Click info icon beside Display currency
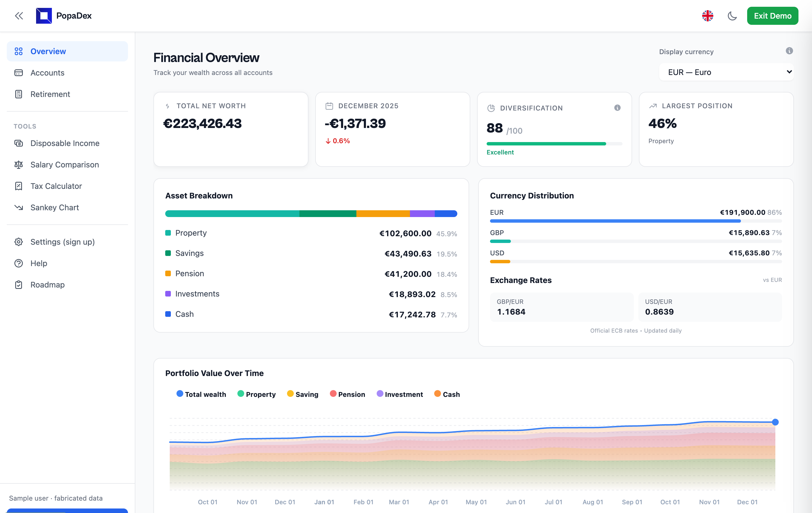 tap(789, 51)
